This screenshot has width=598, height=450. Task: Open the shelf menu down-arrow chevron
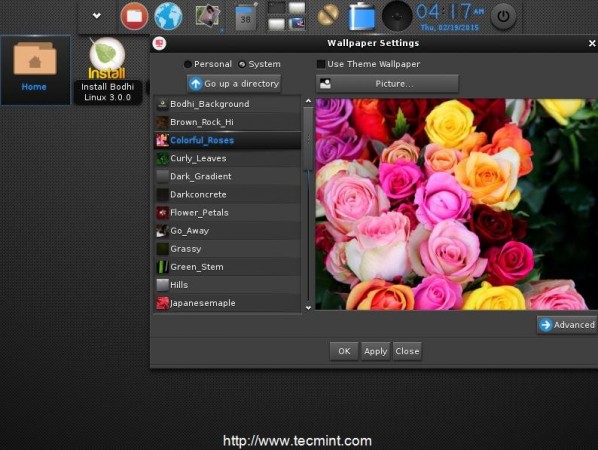(96, 16)
